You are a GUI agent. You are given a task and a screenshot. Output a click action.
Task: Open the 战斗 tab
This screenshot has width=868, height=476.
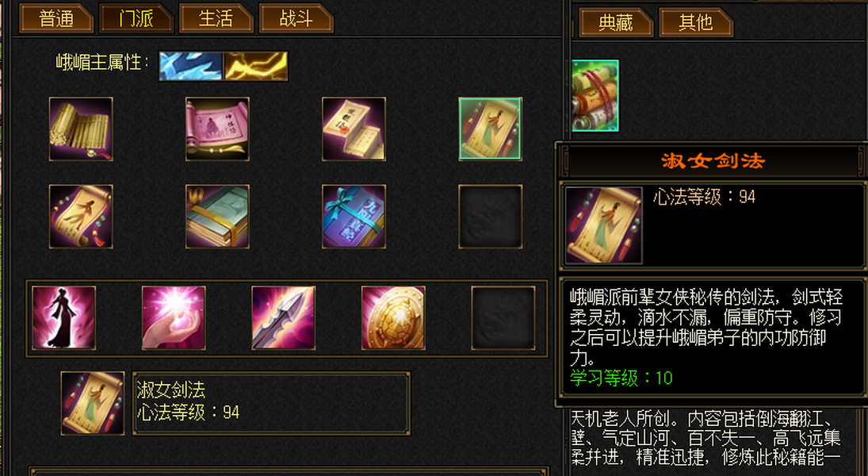point(296,19)
